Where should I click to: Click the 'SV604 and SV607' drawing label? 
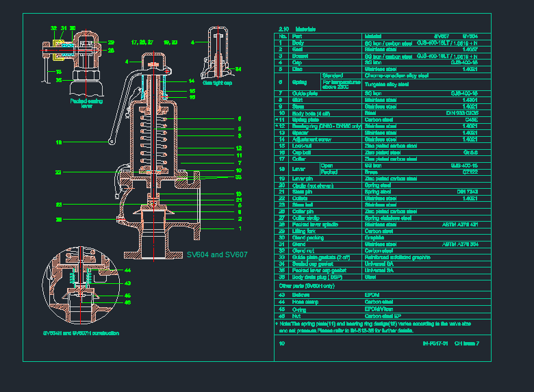216,254
